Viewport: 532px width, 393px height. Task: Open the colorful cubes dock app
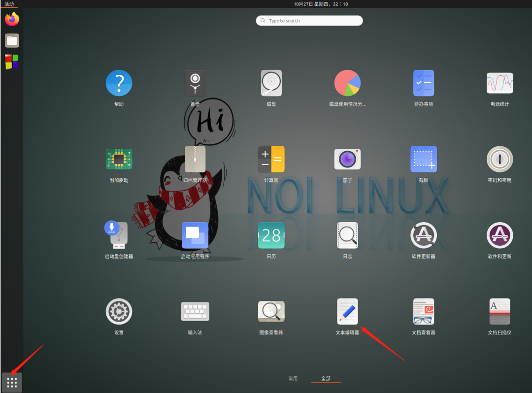(12, 62)
